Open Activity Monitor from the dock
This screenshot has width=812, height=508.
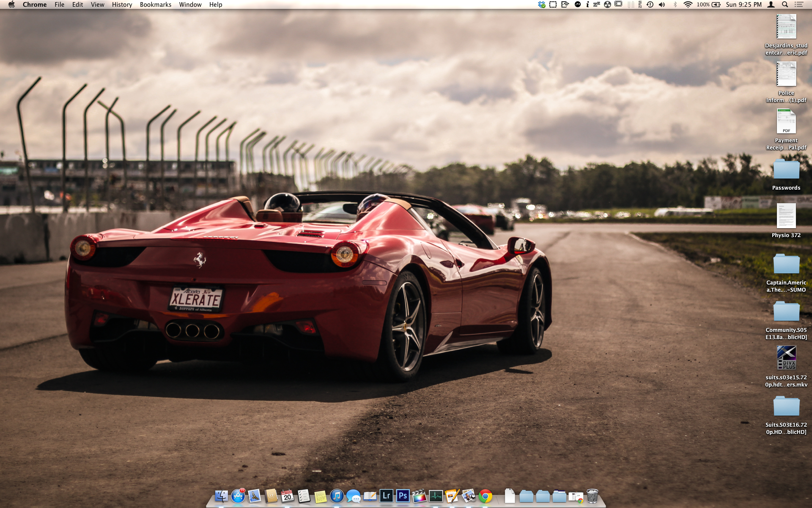pos(436,496)
